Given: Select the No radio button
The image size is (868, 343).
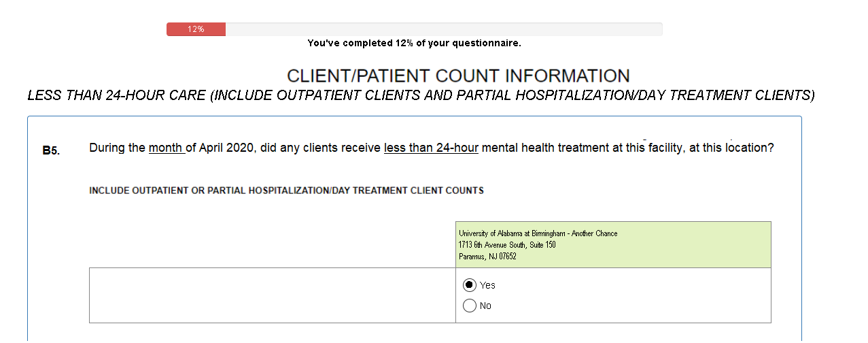Looking at the screenshot, I should (x=469, y=306).
